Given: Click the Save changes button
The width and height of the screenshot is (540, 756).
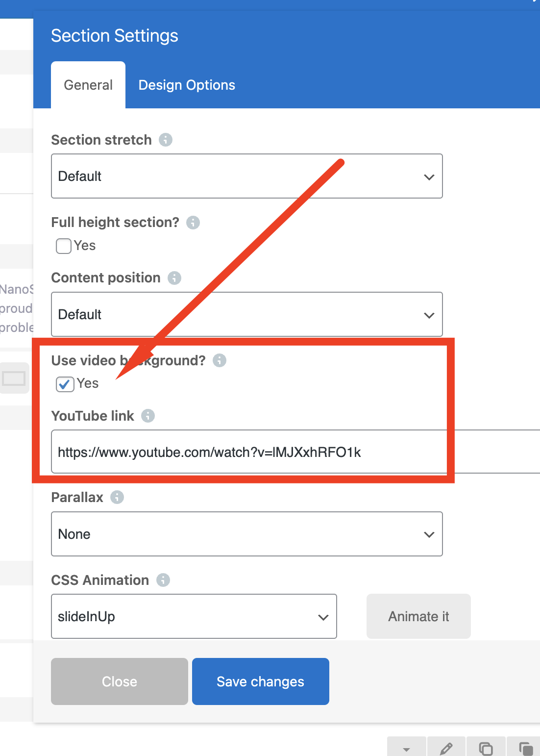Looking at the screenshot, I should point(261,681).
